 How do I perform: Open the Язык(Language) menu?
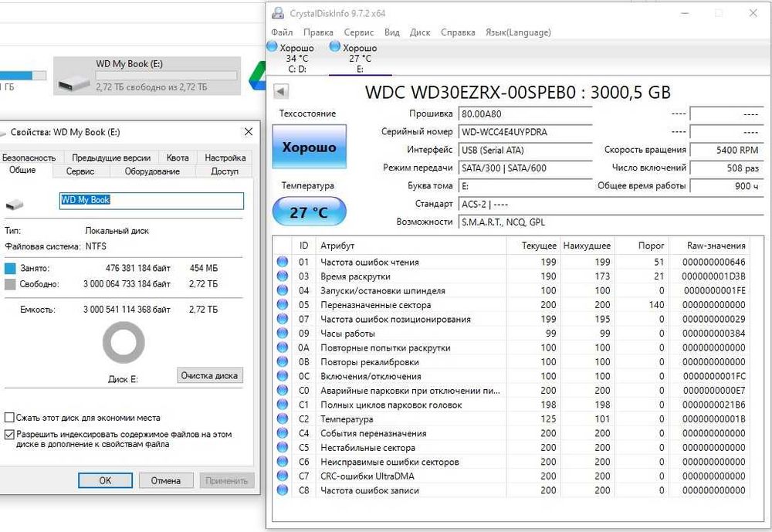tap(518, 32)
